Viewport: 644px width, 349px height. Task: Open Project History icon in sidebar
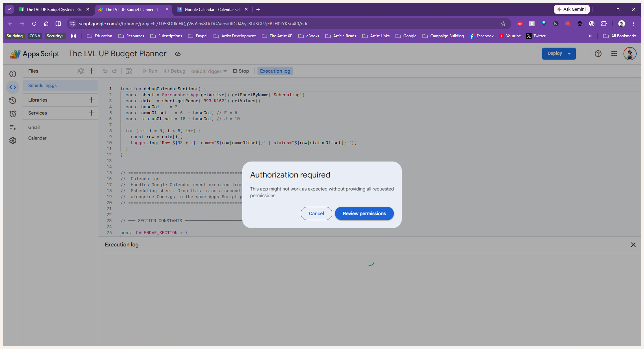[x=13, y=101]
